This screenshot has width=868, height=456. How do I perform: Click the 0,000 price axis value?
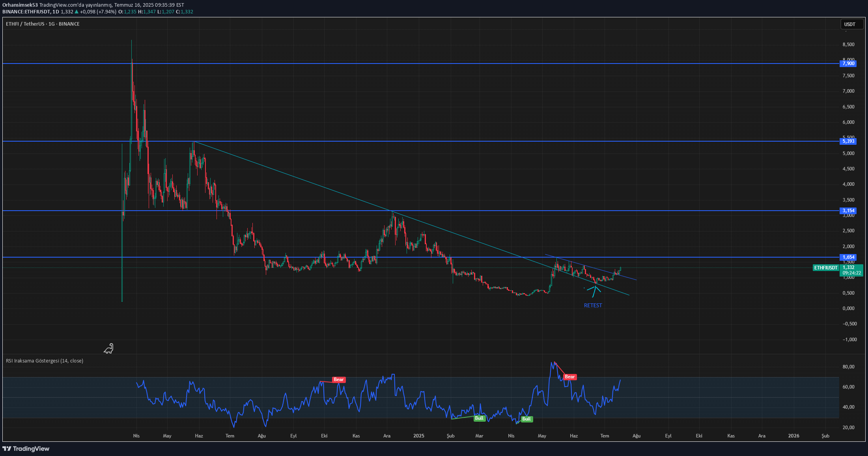[x=849, y=308]
